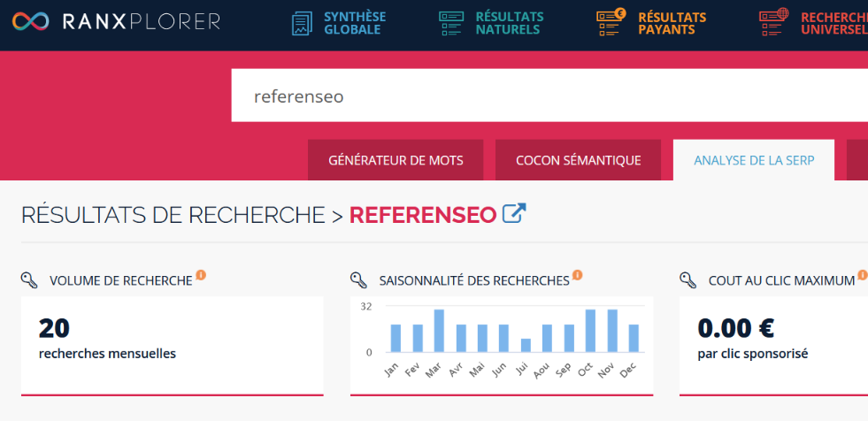The width and height of the screenshot is (868, 421).
Task: Click the Résultats de recherche breadcrumb text
Action: [173, 215]
